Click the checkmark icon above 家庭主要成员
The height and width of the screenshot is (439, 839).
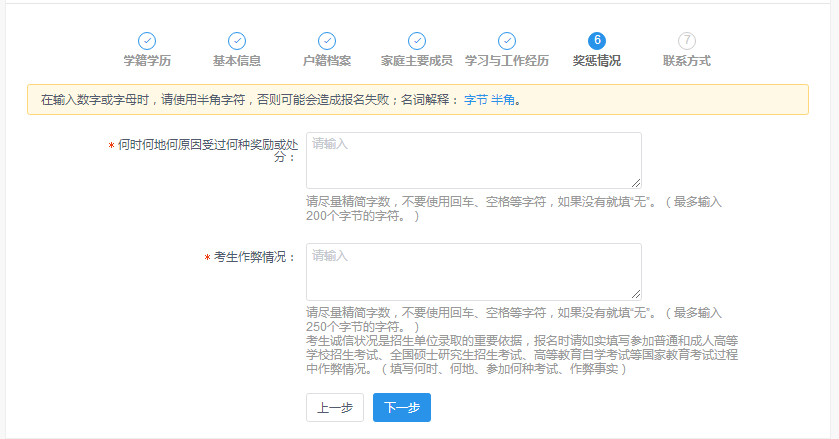[x=417, y=41]
